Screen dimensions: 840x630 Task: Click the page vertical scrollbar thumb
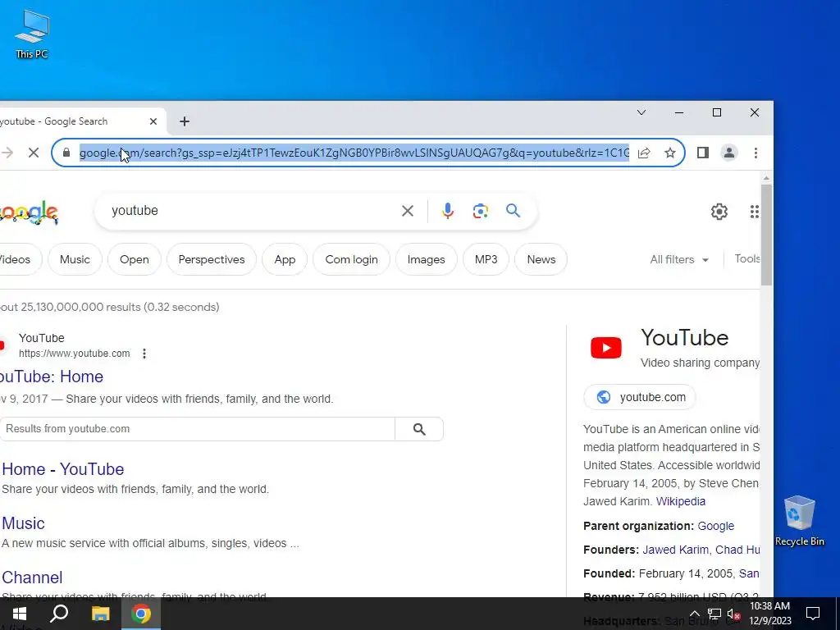tap(766, 235)
